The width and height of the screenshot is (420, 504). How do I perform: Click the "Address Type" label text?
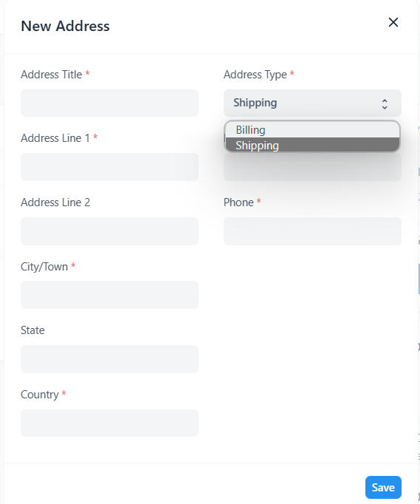click(x=255, y=75)
